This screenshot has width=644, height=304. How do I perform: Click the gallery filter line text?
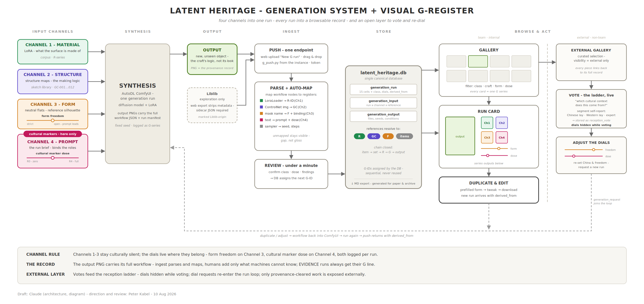(489, 86)
